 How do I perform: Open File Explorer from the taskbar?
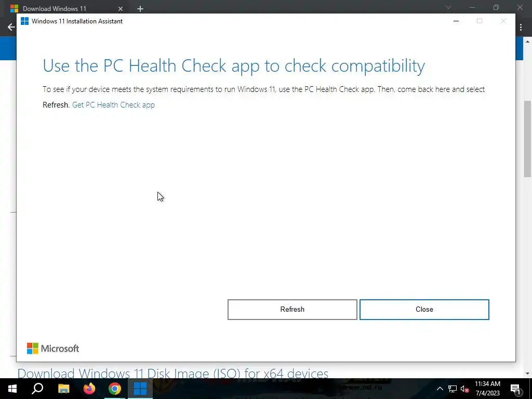click(63, 389)
